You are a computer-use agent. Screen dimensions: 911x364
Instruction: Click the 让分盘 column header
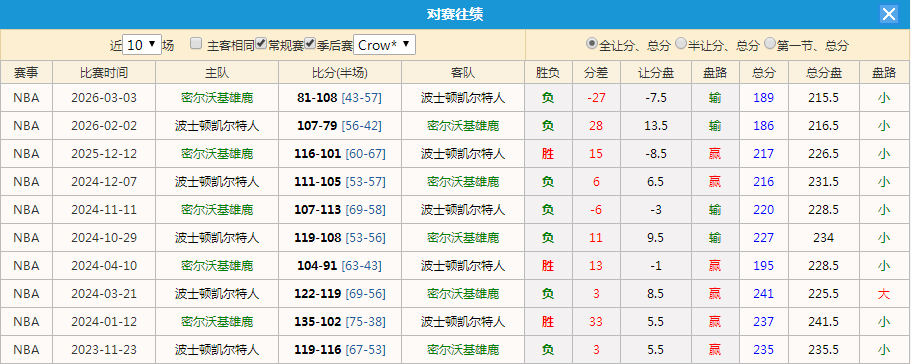pyautogui.click(x=656, y=73)
